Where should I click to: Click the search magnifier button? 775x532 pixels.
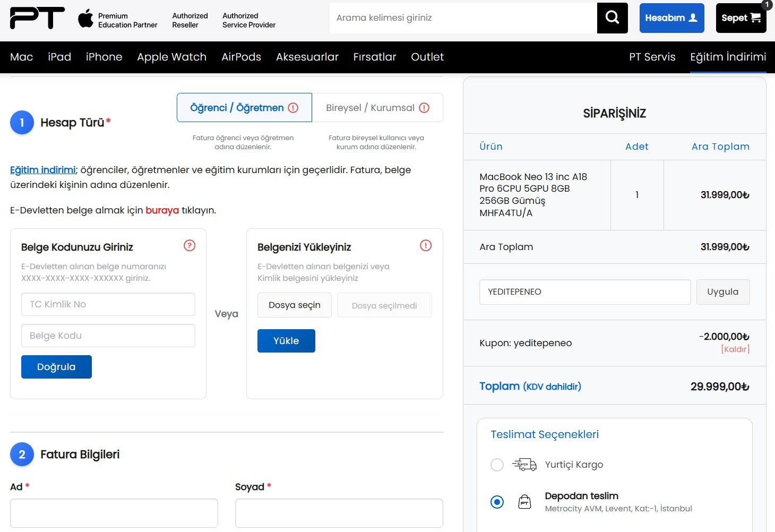[612, 18]
